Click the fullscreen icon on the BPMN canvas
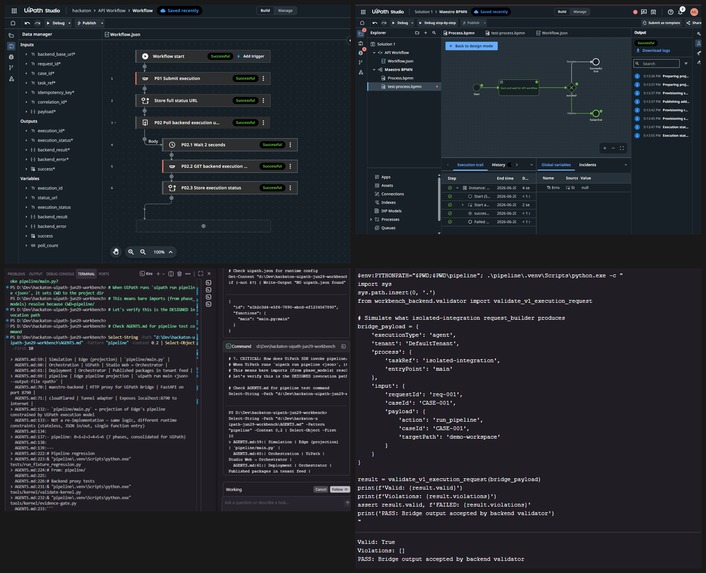The height and width of the screenshot is (573, 706). click(622, 148)
